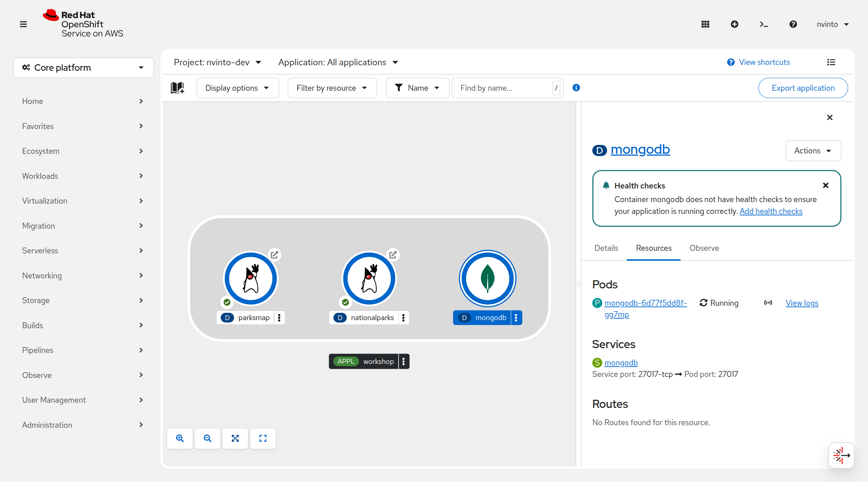Image resolution: width=868 pixels, height=482 pixels.
Task: Open the mongodb service link
Action: tap(621, 363)
